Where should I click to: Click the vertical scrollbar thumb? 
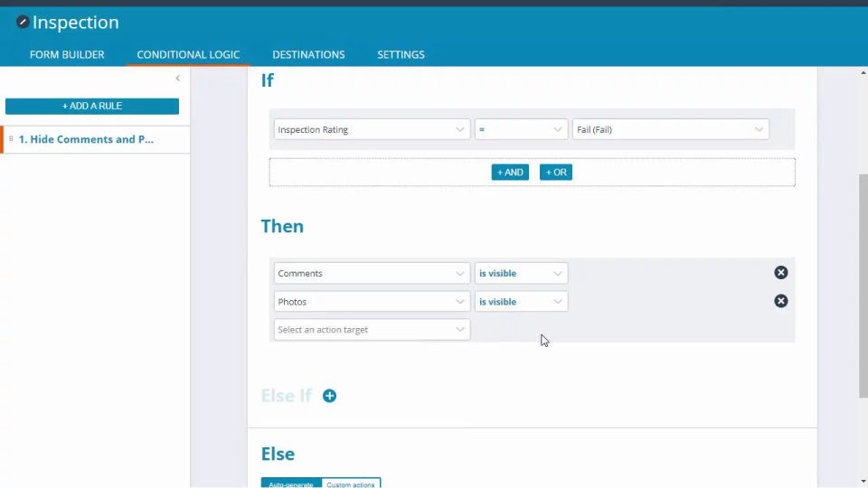(863, 286)
